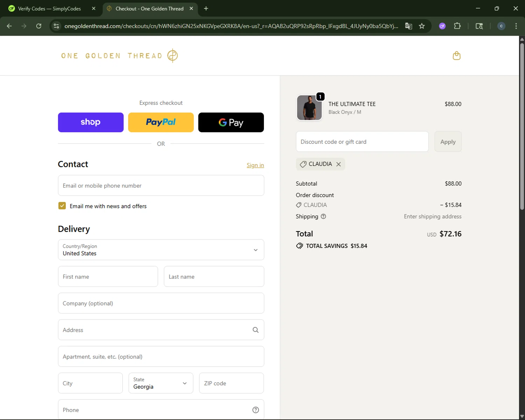This screenshot has width=525, height=420.
Task: Pay with Google Pay button
Action: pyautogui.click(x=231, y=122)
